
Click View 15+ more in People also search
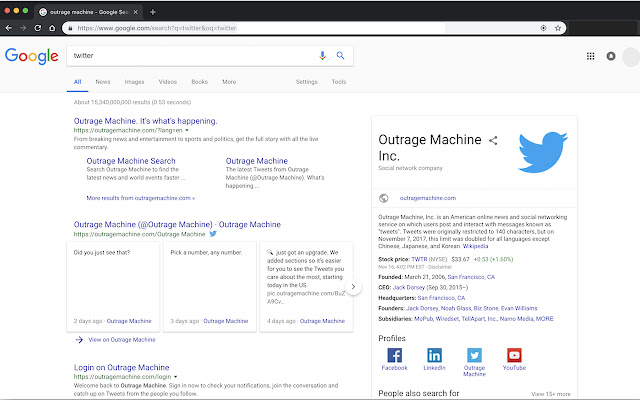click(x=551, y=394)
